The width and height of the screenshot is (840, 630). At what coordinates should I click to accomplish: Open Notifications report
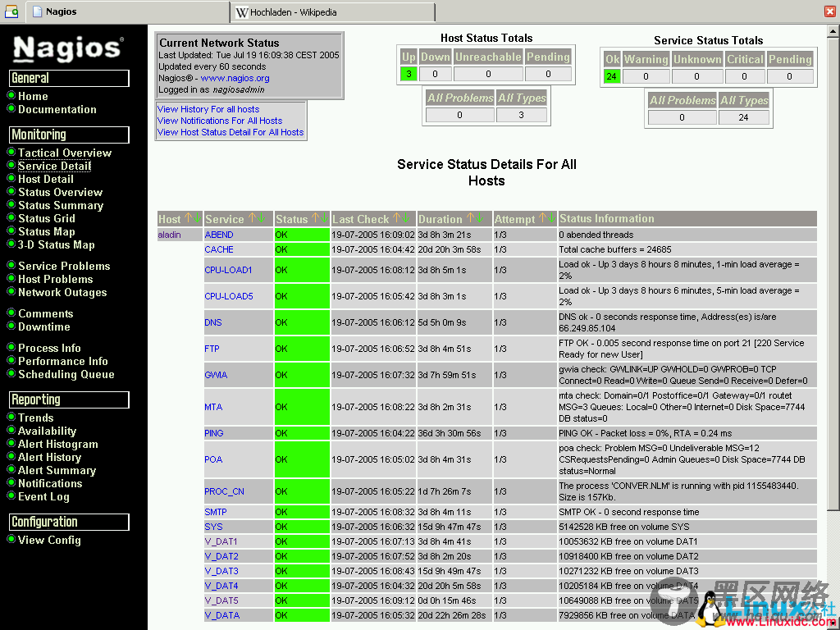pos(50,484)
